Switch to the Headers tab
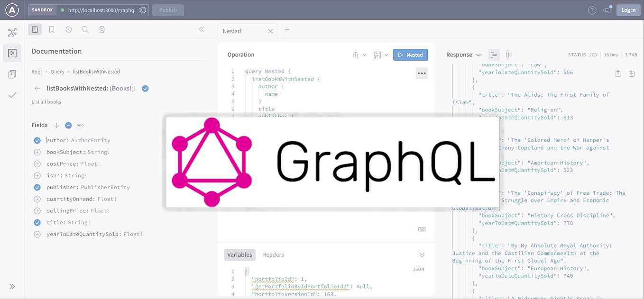This screenshot has width=644, height=299. click(273, 254)
